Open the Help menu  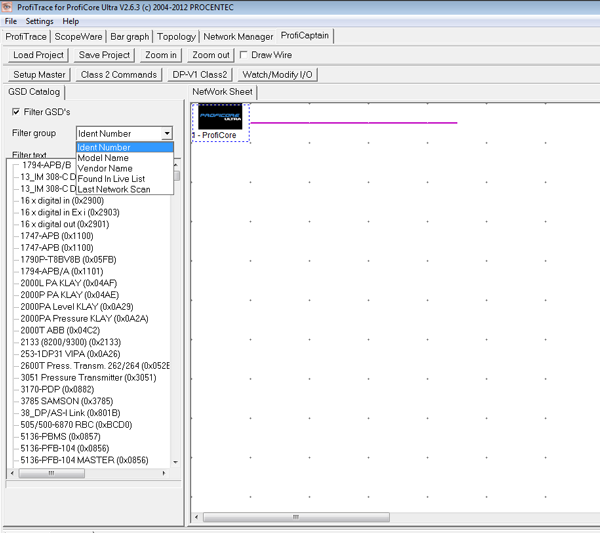(71, 21)
